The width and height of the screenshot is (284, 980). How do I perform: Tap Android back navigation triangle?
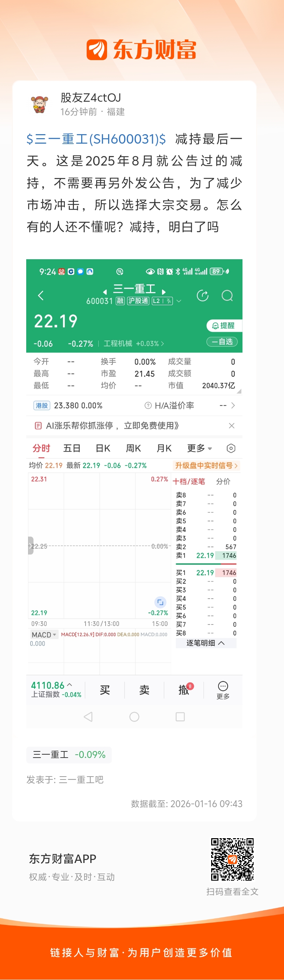pyautogui.click(x=88, y=717)
